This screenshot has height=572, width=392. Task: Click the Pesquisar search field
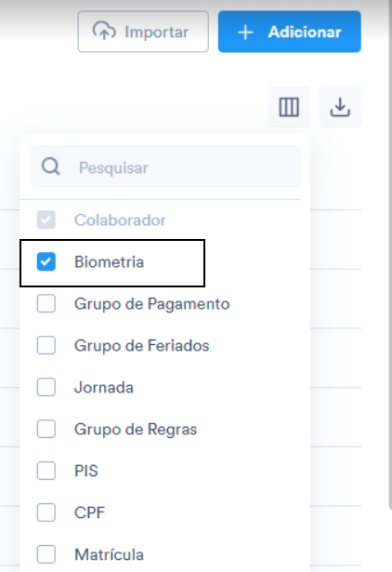point(166,166)
